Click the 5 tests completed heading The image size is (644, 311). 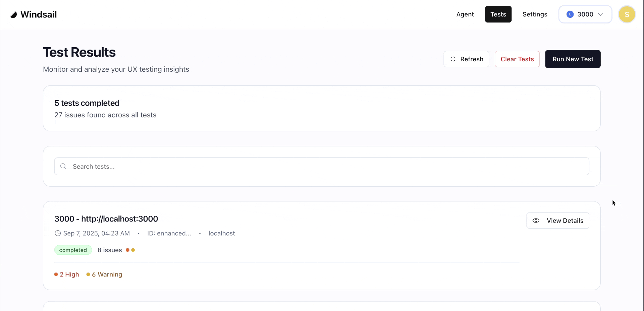tap(87, 103)
